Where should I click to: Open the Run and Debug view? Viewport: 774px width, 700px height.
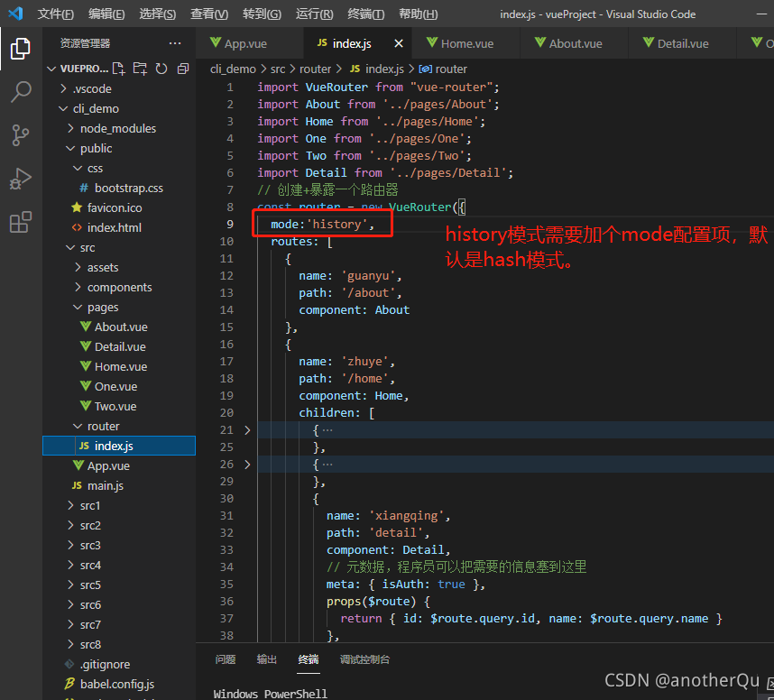(20, 179)
